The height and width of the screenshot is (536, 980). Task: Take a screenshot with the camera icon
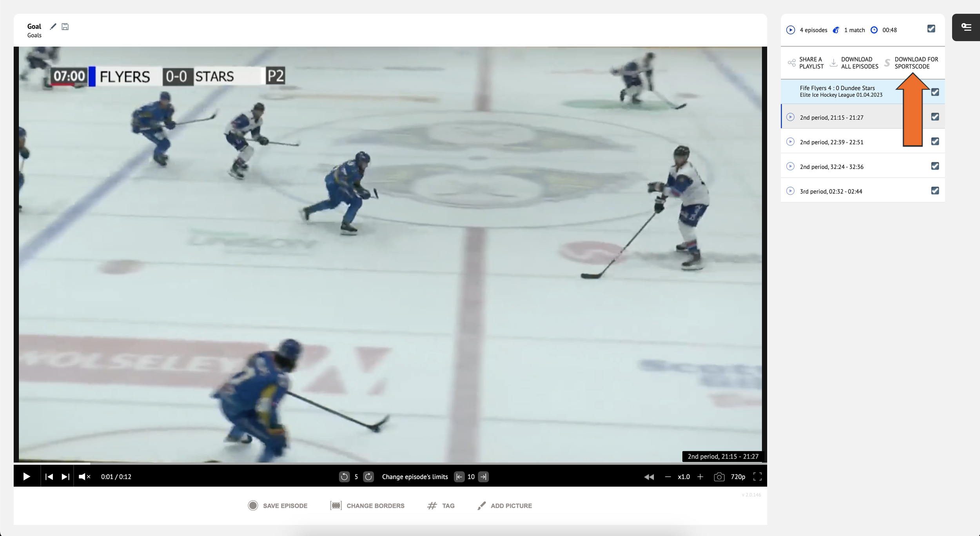coord(719,477)
